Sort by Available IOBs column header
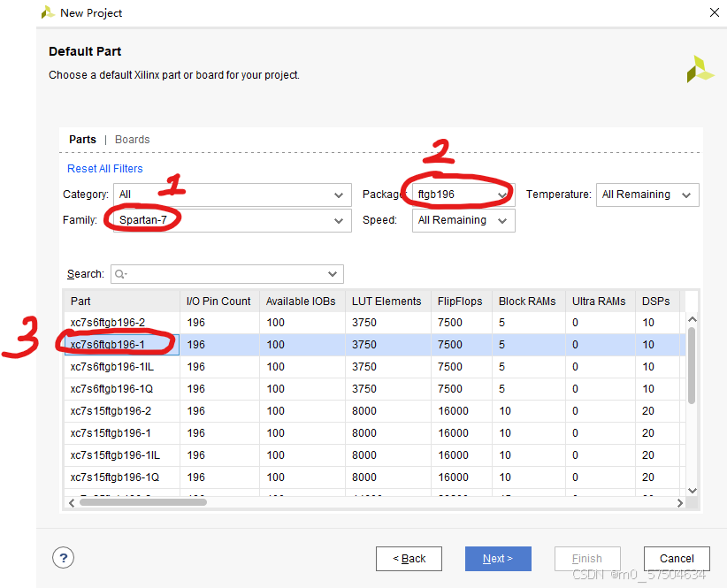Screen dimensions: 727x588 click(302, 302)
